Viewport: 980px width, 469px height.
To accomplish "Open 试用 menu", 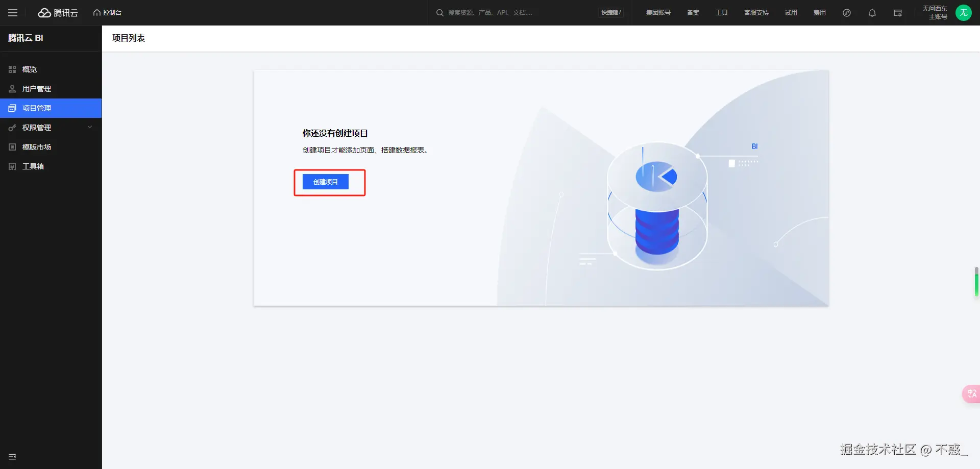I will click(x=791, y=13).
